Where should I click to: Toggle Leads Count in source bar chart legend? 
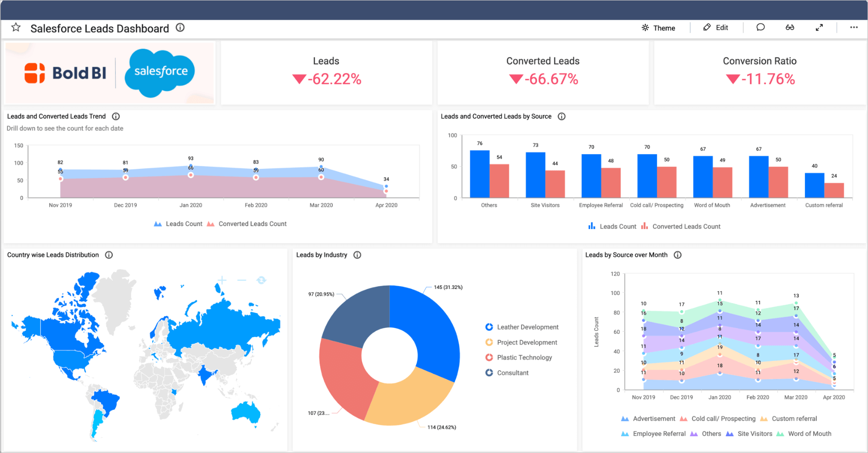(612, 226)
